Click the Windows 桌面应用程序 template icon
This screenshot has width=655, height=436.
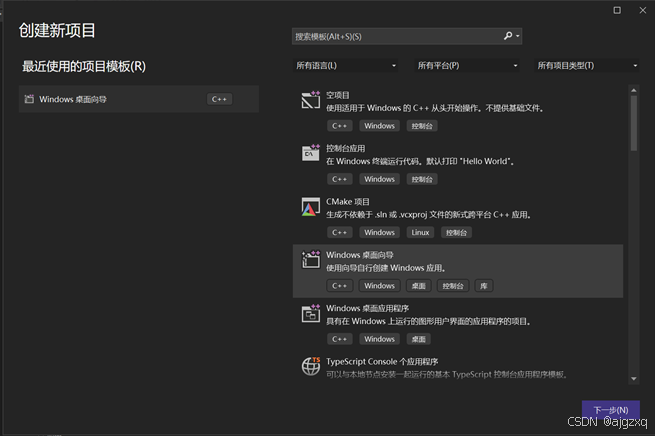click(x=310, y=313)
